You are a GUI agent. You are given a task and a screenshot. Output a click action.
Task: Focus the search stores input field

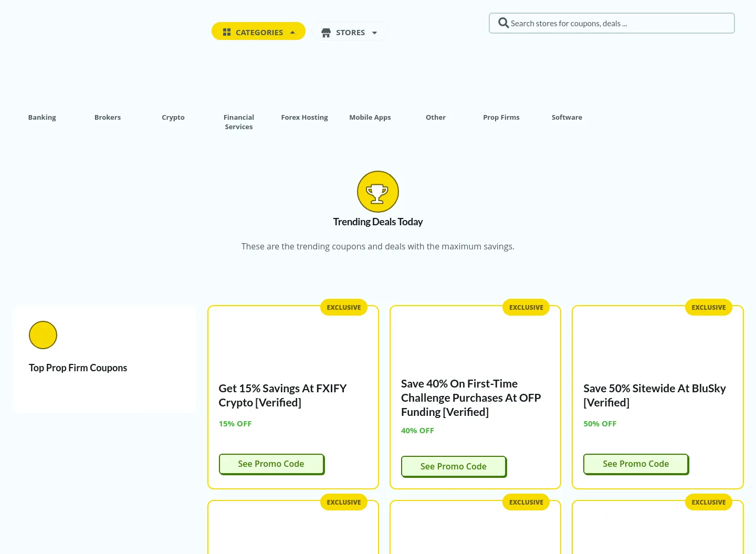pos(612,23)
